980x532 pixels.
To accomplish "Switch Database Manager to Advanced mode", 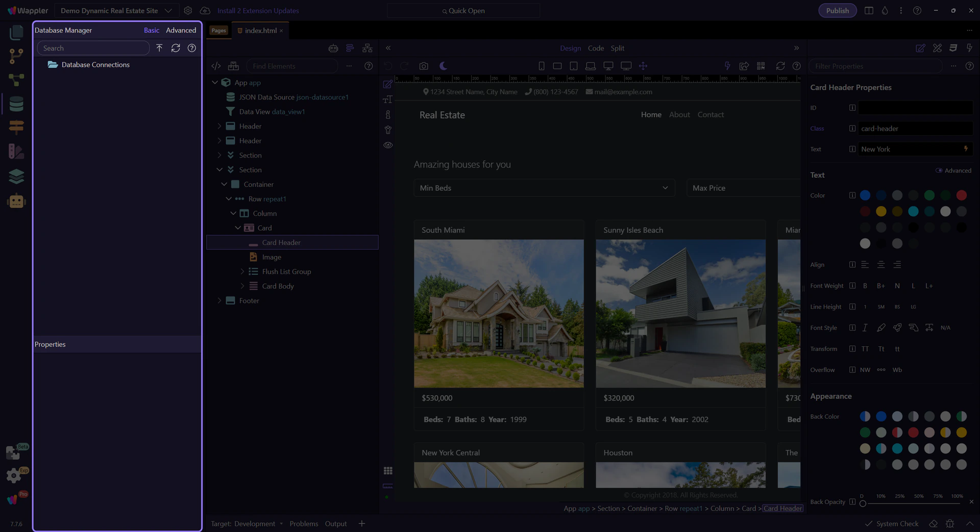I will [181, 30].
